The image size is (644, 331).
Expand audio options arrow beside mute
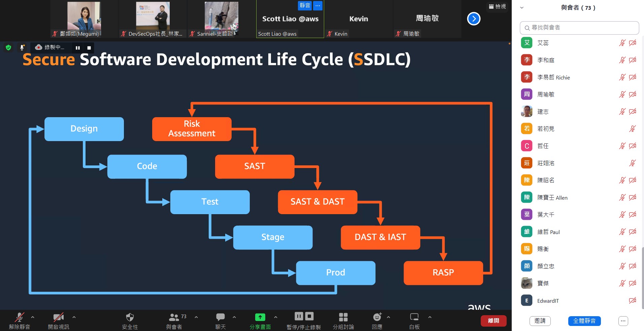(x=33, y=317)
